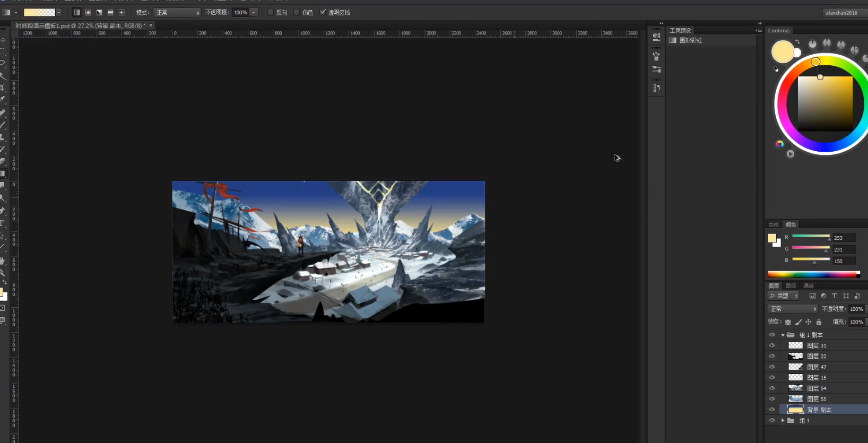Select the Zoom tool
The height and width of the screenshot is (443, 868).
(x=3, y=273)
